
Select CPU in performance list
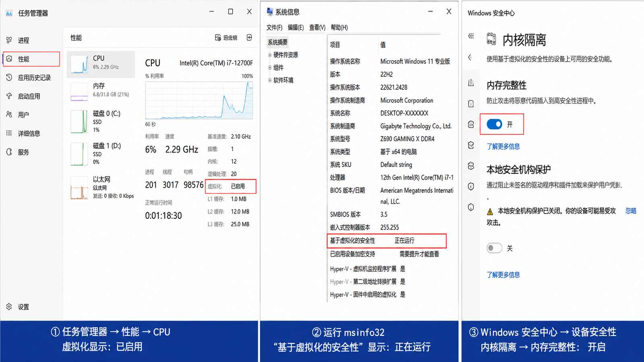[101, 64]
